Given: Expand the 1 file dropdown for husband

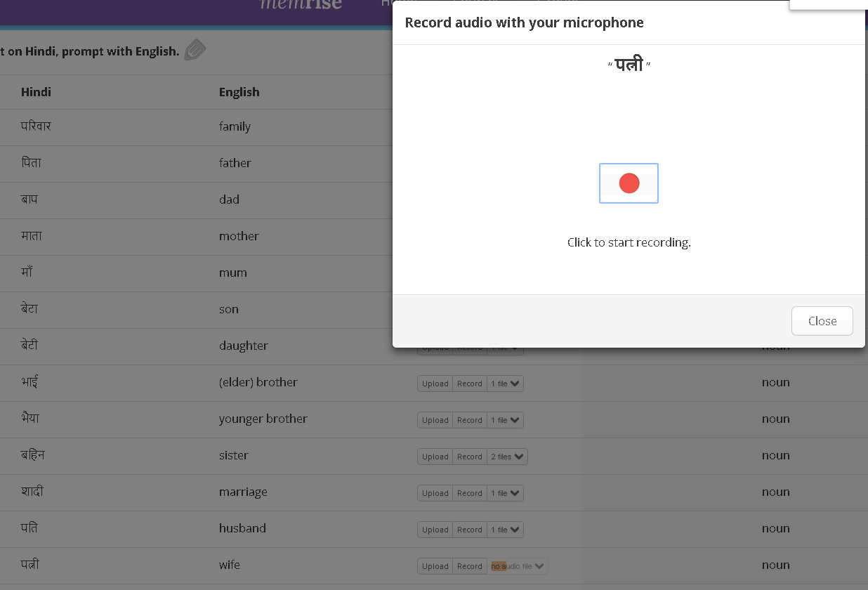Looking at the screenshot, I should 506,530.
